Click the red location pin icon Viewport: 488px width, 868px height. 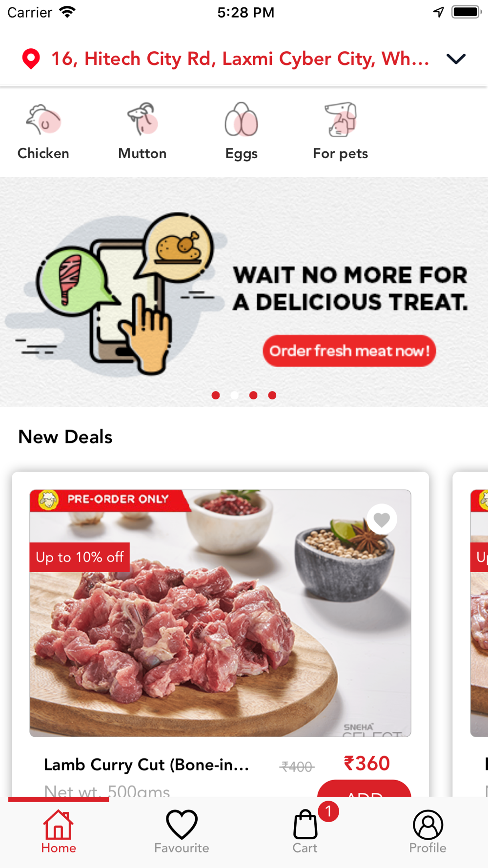click(x=31, y=59)
